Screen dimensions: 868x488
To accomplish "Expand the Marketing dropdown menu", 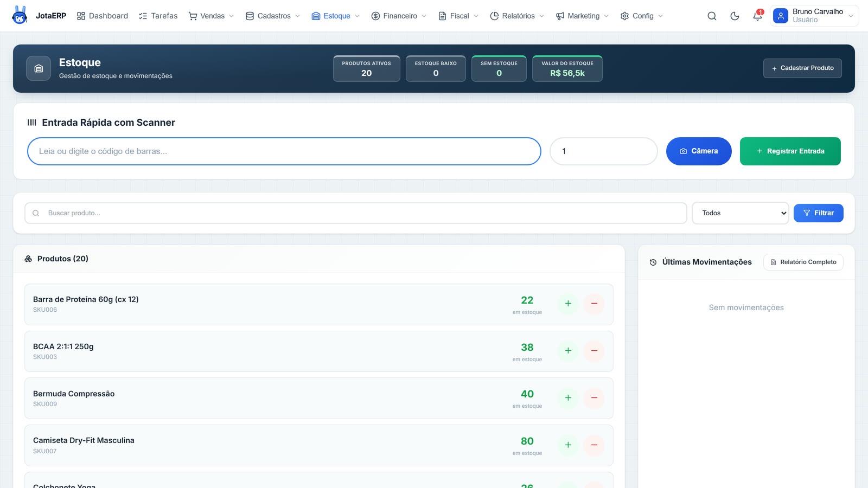I will [x=582, y=16].
